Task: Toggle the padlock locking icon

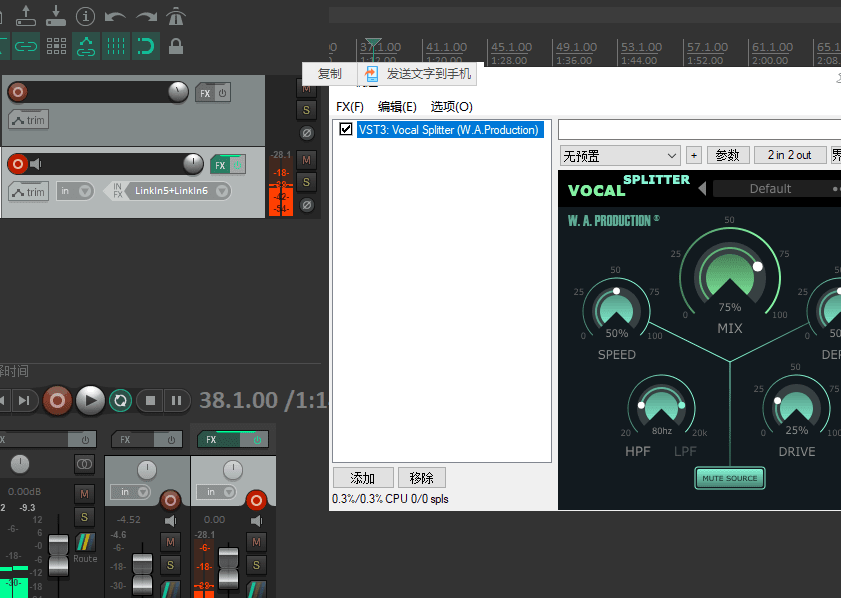Action: pyautogui.click(x=176, y=46)
